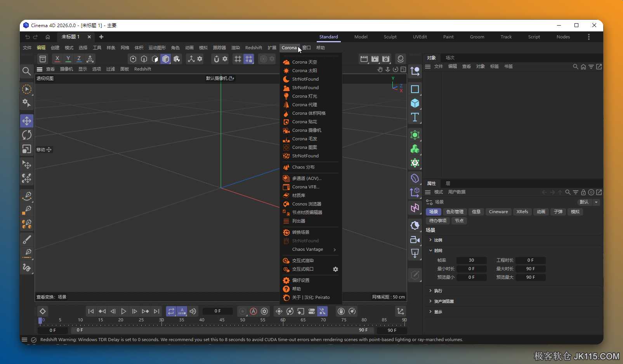The image size is (623, 364).
Task: Open the gear options beside 交互式视口
Action: (x=335, y=269)
